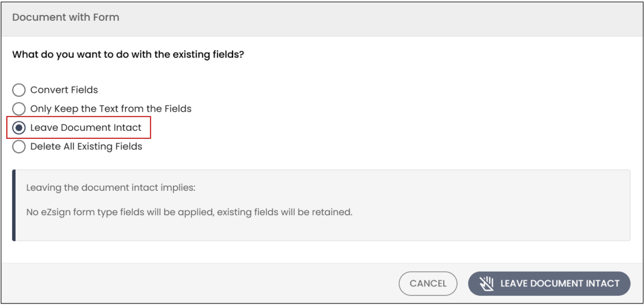The image size is (644, 305).
Task: Click the "Only Keep the Text from the Fields" label
Action: tap(111, 109)
